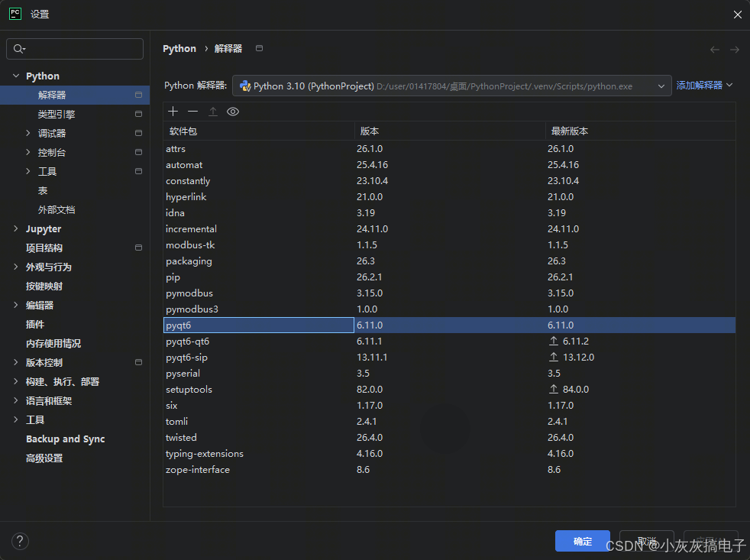Expand 版本控制 settings group

click(x=16, y=362)
